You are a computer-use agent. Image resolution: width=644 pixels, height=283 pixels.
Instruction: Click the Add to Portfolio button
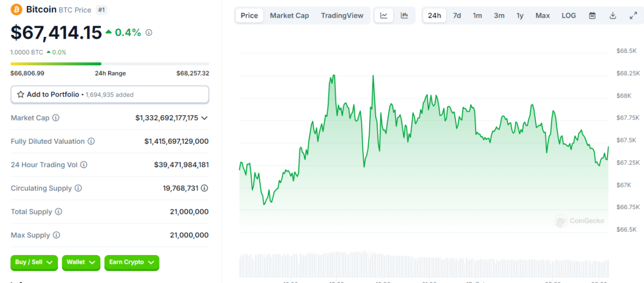pos(109,94)
